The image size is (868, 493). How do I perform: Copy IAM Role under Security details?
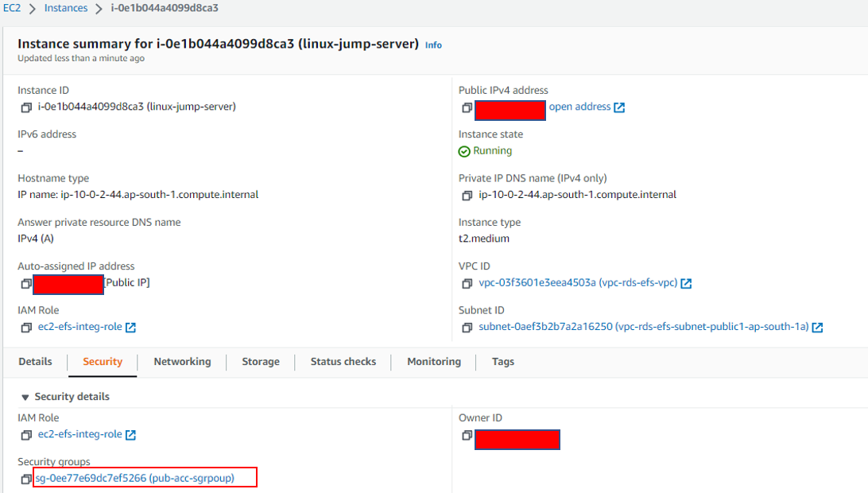pyautogui.click(x=26, y=435)
